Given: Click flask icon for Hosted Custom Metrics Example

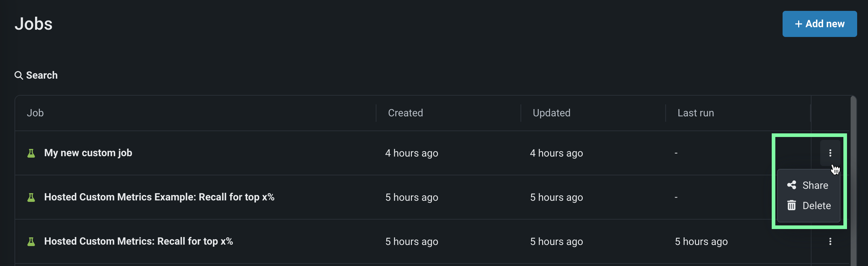Looking at the screenshot, I should [x=31, y=198].
